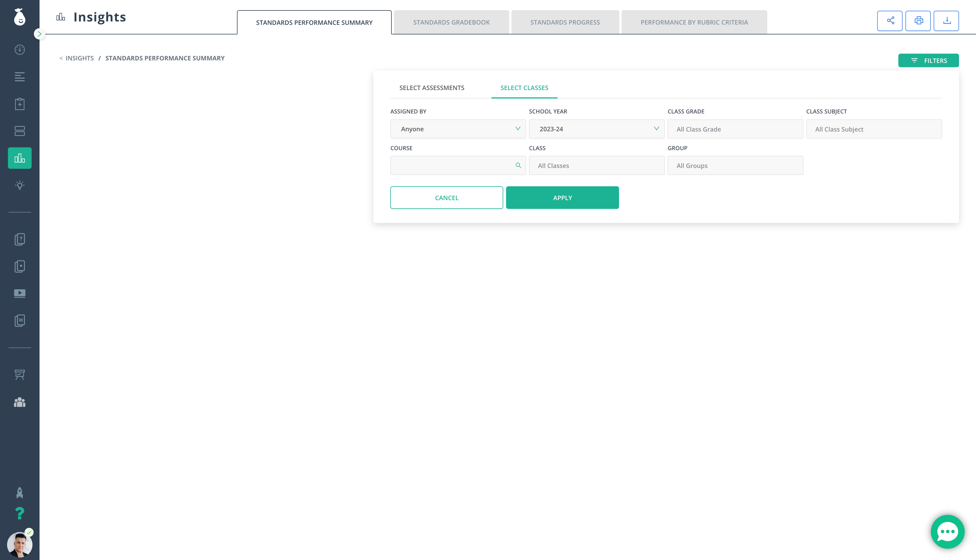This screenshot has width=976, height=560.
Task: Open the clipboard plus icon in sidebar
Action: coord(19,104)
